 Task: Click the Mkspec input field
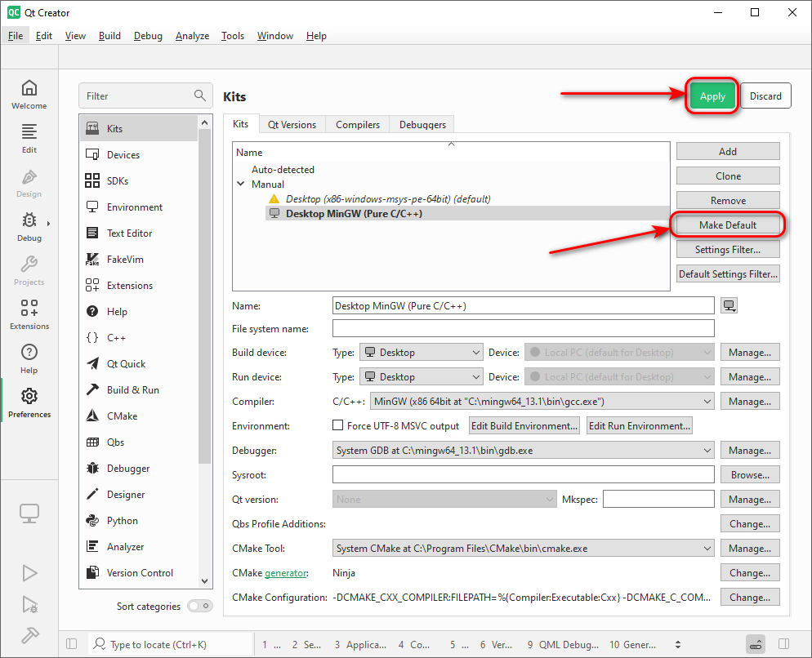coord(658,499)
